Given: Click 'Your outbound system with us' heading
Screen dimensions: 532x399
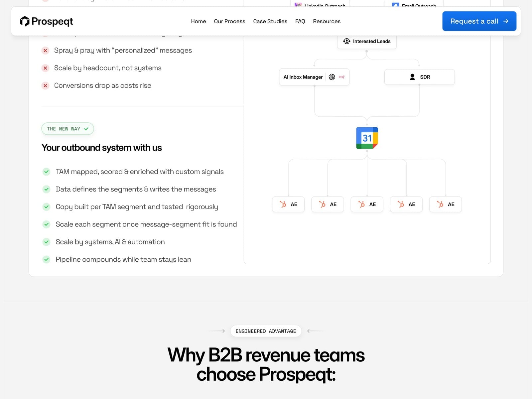Looking at the screenshot, I should coord(101,148).
